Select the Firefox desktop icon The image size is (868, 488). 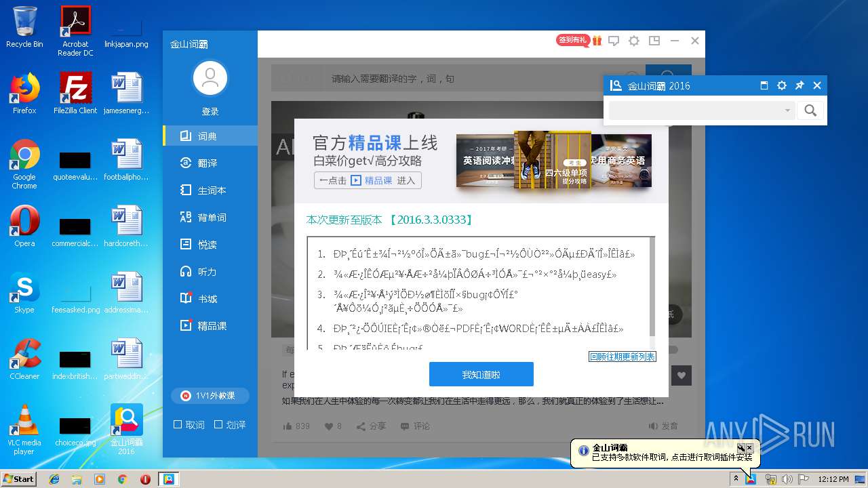pos(24,93)
